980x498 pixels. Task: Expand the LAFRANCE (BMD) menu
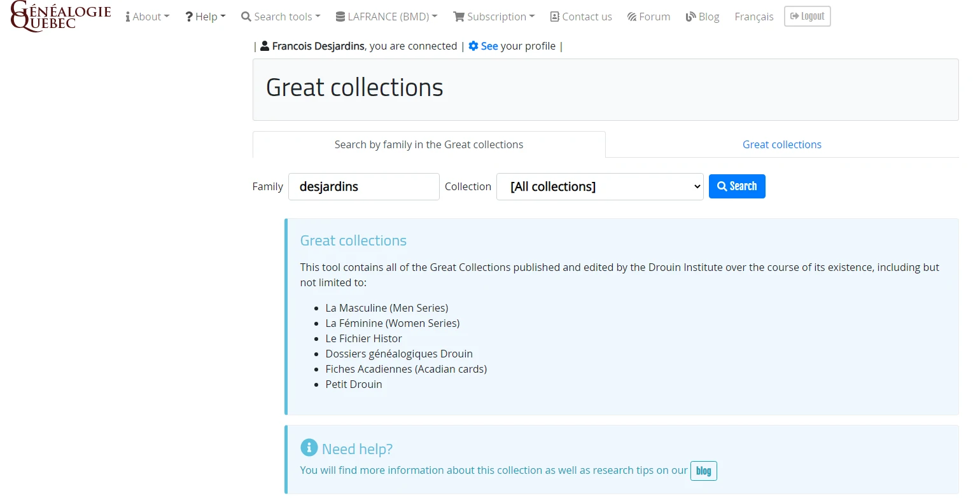click(x=387, y=17)
